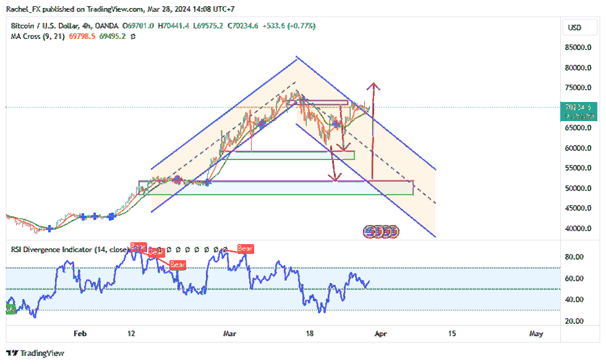Click the green MA value 69495.2
This screenshot has height=364, width=606.
pos(113,36)
